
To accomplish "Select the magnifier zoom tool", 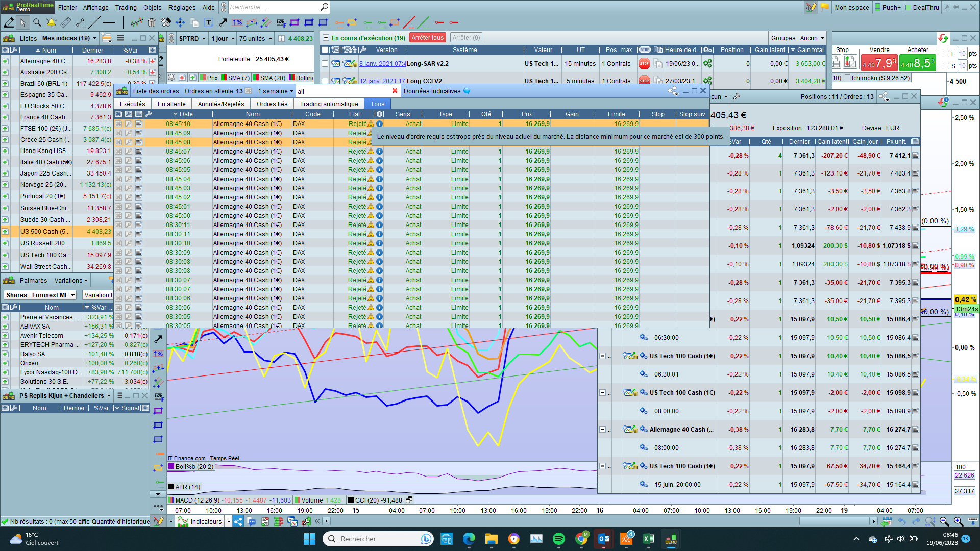I will 37,22.
